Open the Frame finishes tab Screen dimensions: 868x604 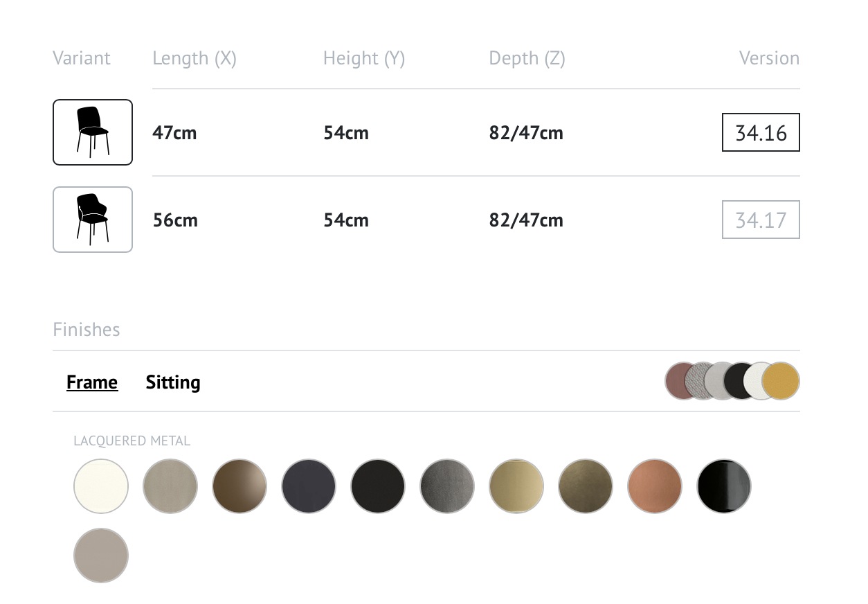(x=92, y=382)
